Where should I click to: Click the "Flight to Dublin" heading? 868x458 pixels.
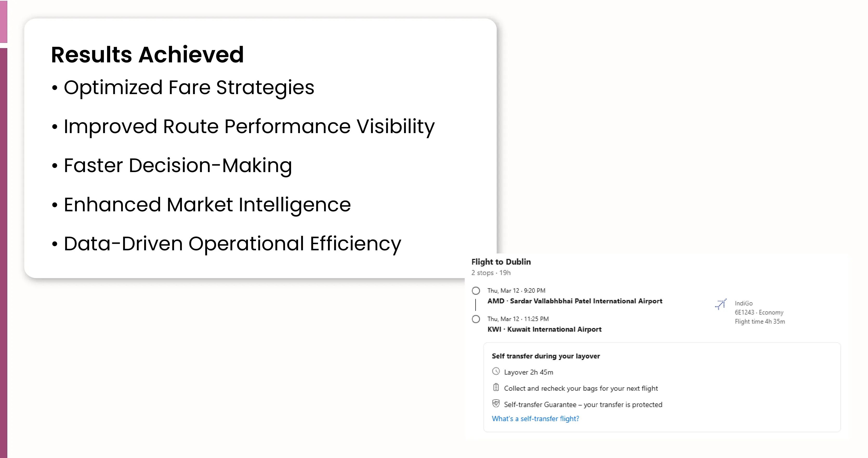click(501, 262)
